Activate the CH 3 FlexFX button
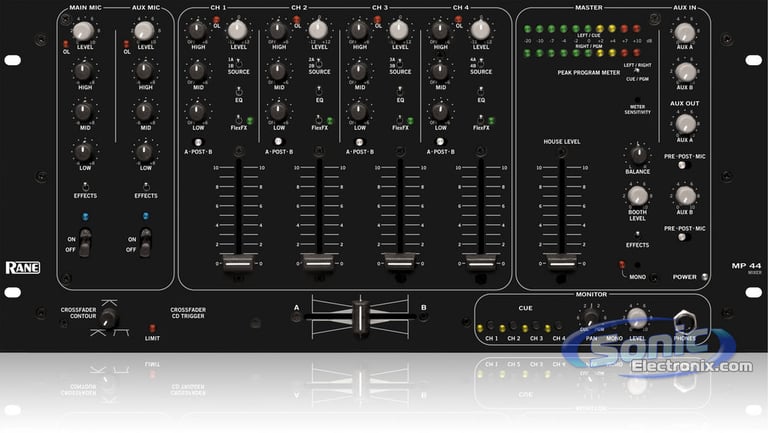 tap(400, 120)
